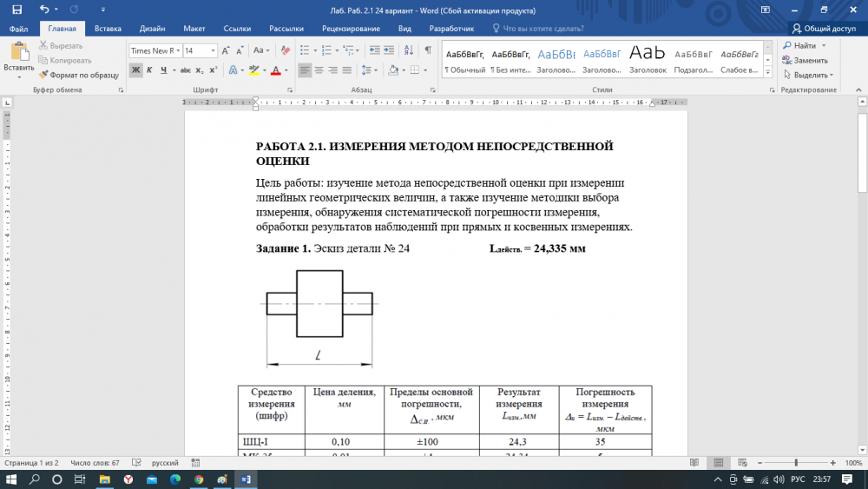Toggle Underline formatting (Ч)

pyautogui.click(x=163, y=69)
